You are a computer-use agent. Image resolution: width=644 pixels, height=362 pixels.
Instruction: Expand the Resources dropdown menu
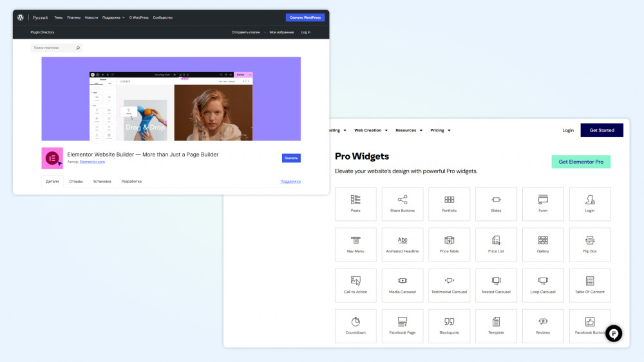click(409, 130)
